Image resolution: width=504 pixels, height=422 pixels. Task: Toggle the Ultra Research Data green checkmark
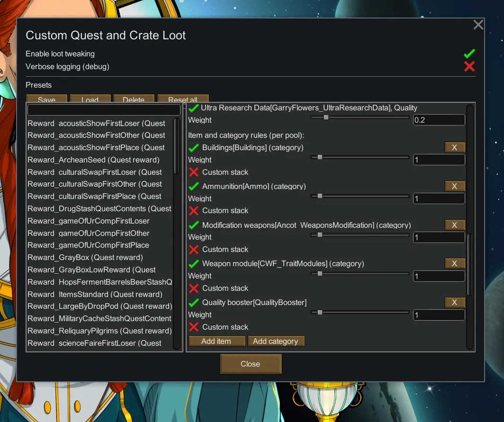(193, 108)
